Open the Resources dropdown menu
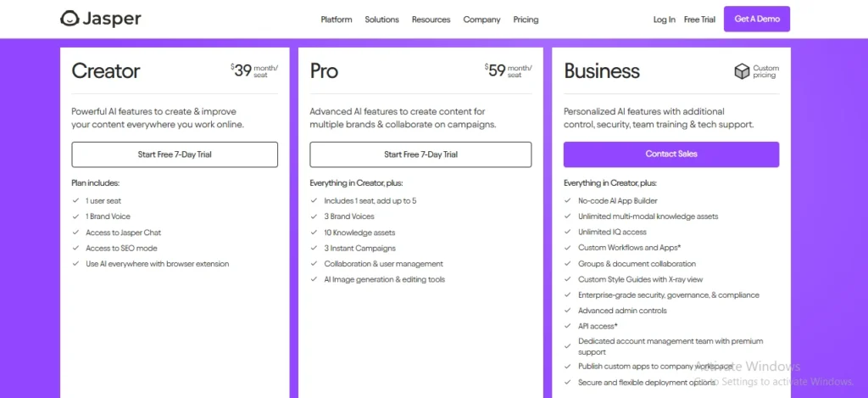868x398 pixels. click(x=431, y=20)
